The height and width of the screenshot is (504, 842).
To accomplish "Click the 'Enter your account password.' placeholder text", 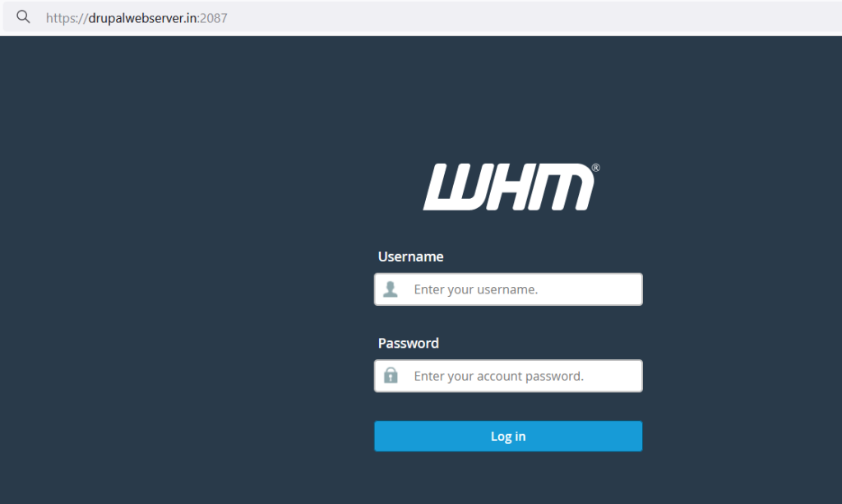I will pos(498,376).
